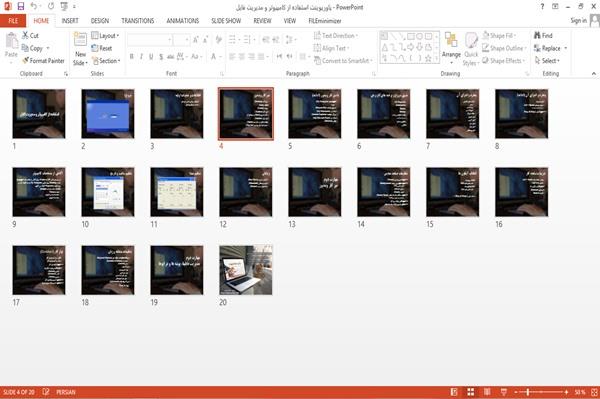Click Sign in link
This screenshot has width=600, height=399.
coord(578,20)
